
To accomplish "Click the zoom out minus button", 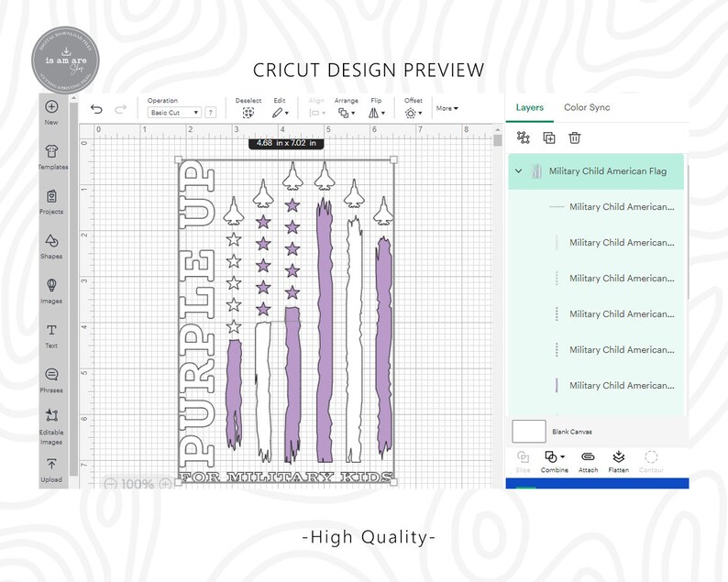I will click(x=111, y=484).
